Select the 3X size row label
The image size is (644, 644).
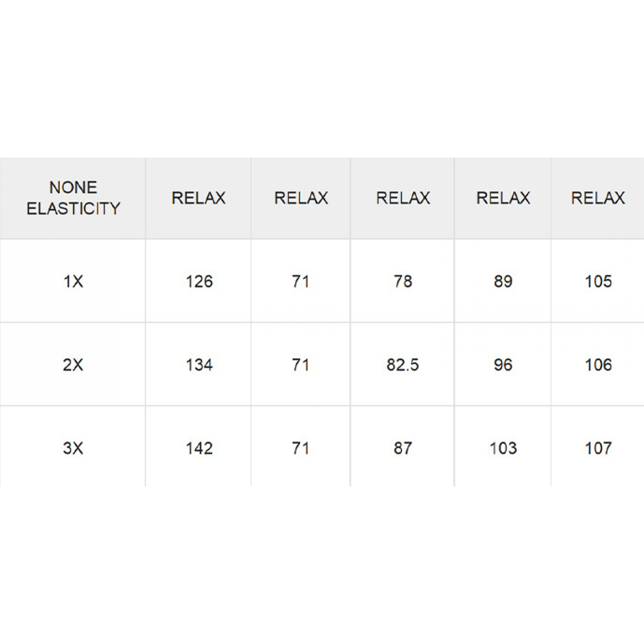point(73,448)
